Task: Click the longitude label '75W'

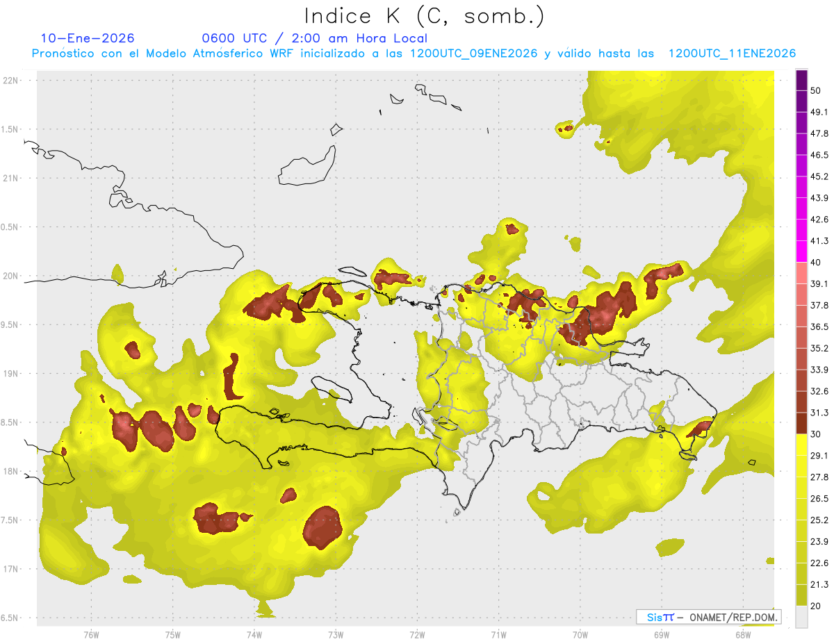Action: click(172, 635)
